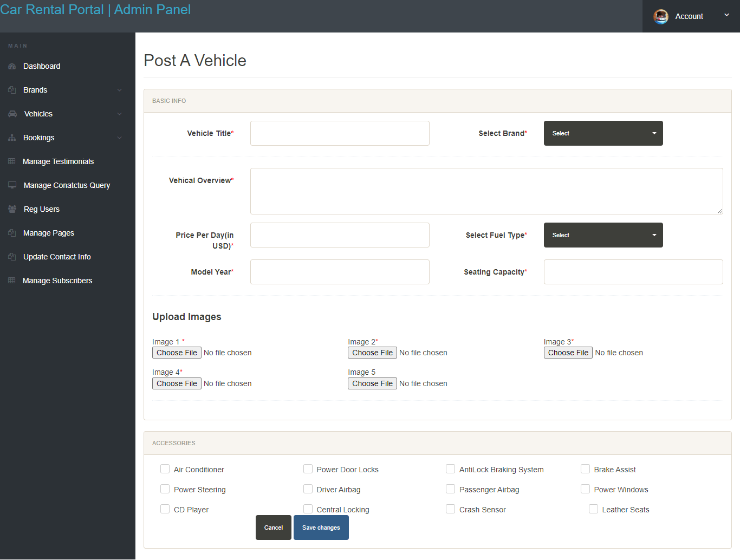
Task: Select the Brands icon in the sidebar
Action: click(12, 90)
